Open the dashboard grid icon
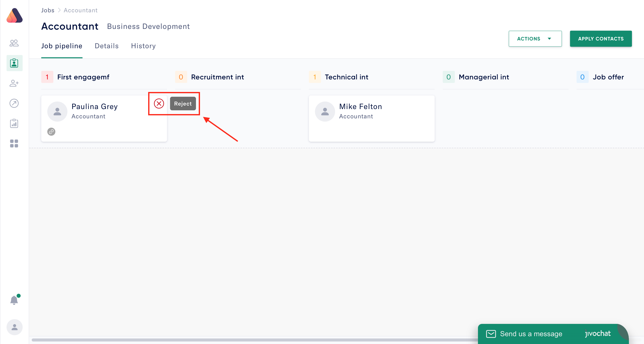The width and height of the screenshot is (644, 344). pos(14,143)
